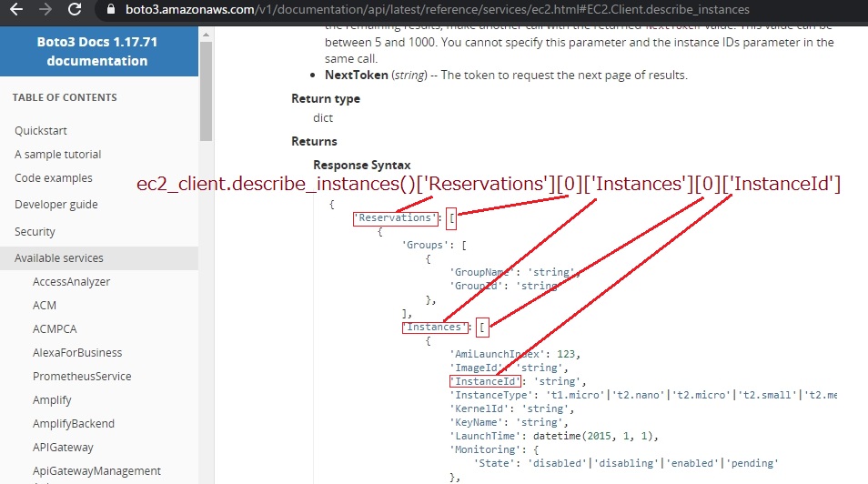
Task: Click the Return type heading
Action: coord(326,98)
